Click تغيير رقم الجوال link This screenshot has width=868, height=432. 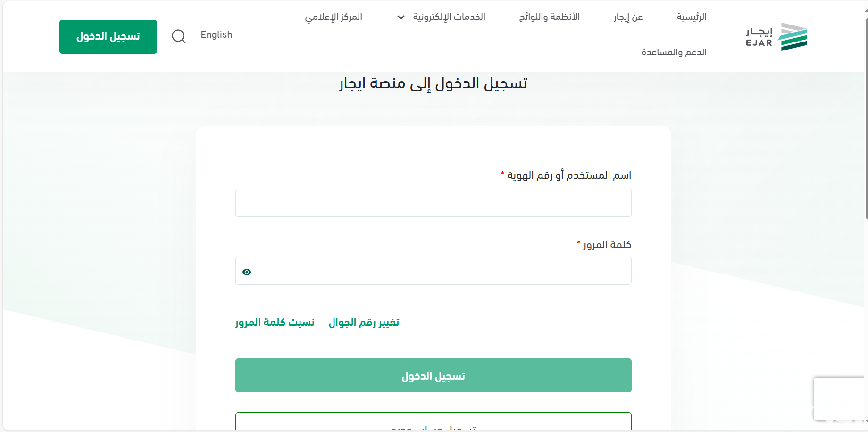pos(364,323)
